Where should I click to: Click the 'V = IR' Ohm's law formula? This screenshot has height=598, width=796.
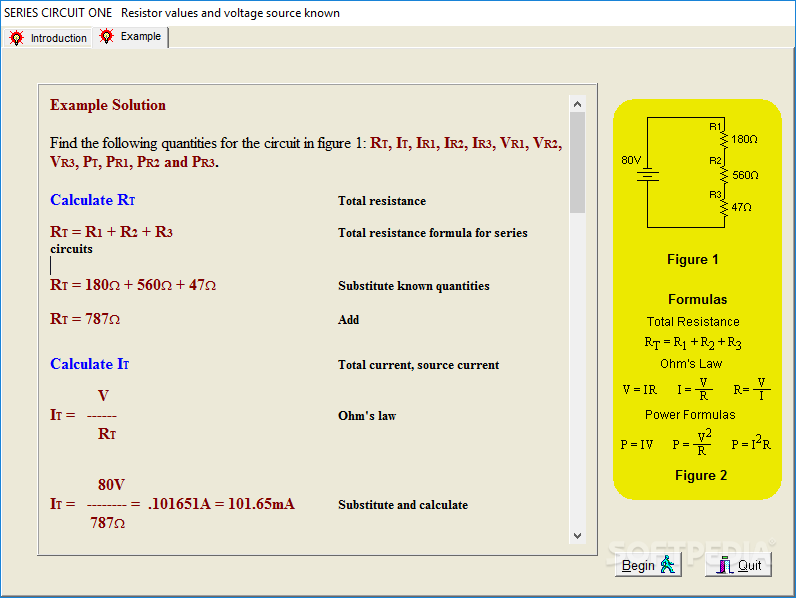(640, 389)
